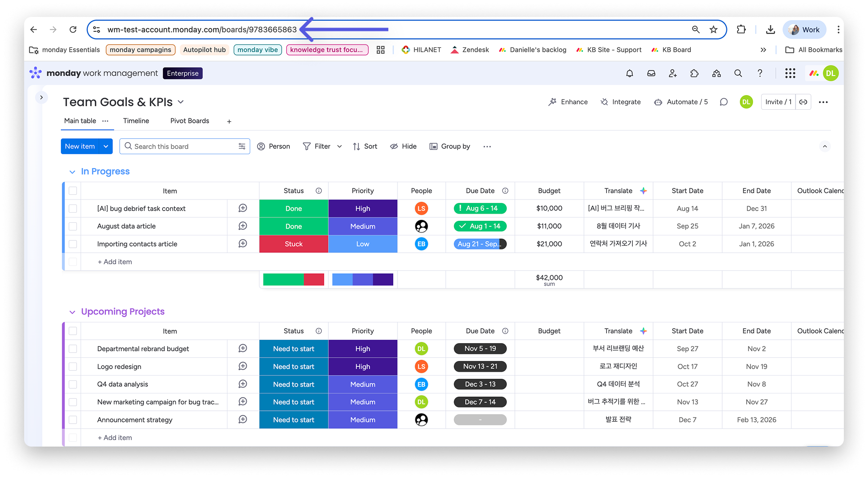This screenshot has height=478, width=868.
Task: Open the Work browser profile chip
Action: point(804,29)
